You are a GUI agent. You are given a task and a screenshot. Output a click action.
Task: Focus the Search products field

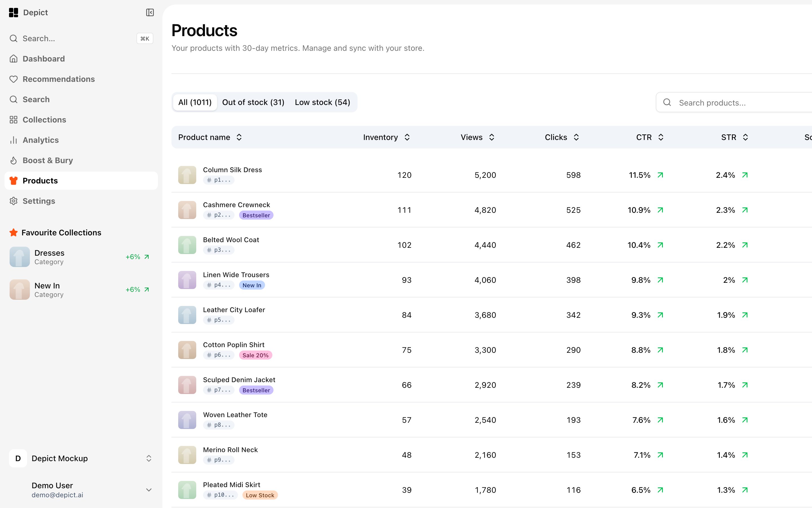tap(735, 102)
